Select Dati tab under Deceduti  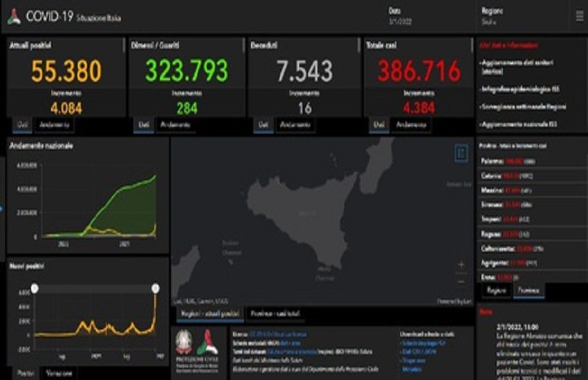pos(263,124)
